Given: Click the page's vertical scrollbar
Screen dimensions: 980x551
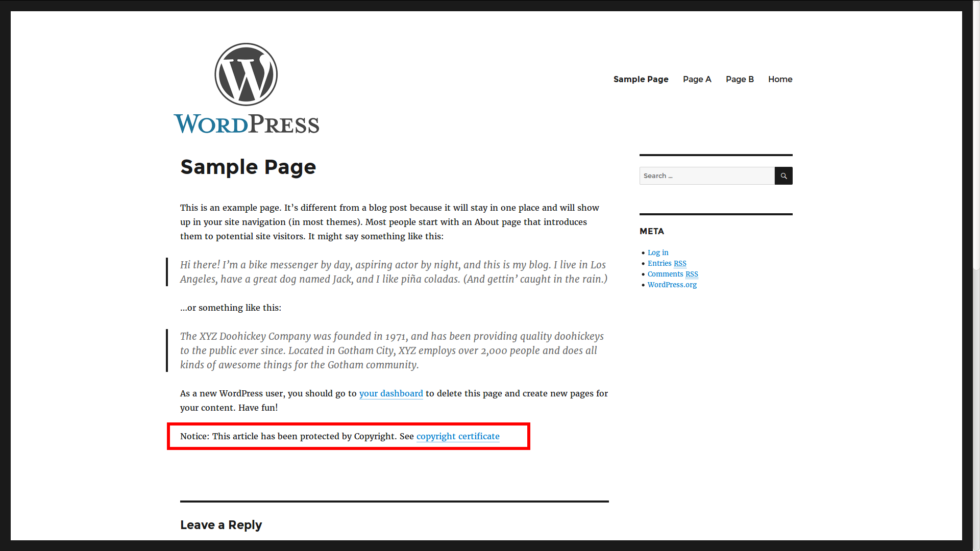Looking at the screenshot, I should [x=976, y=275].
